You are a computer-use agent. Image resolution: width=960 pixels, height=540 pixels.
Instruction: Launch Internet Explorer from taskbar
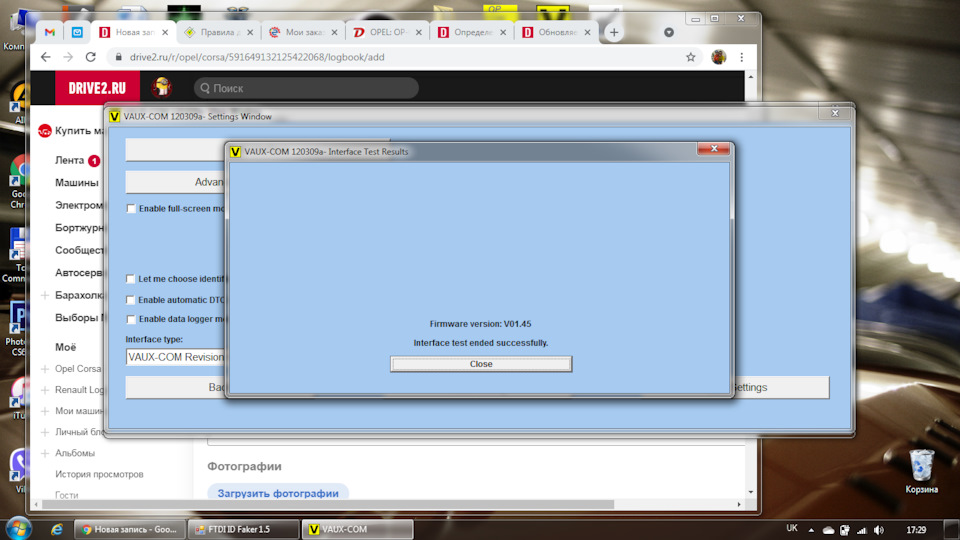pyautogui.click(x=56, y=530)
